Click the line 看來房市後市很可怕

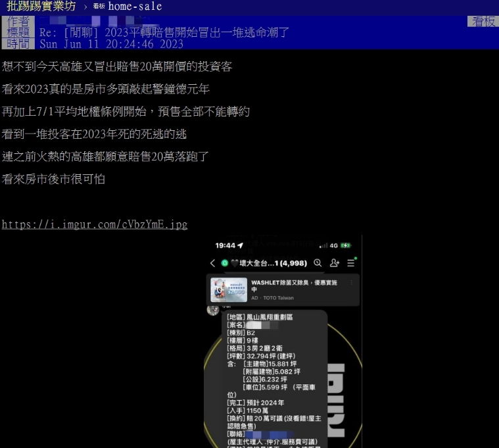click(x=53, y=179)
